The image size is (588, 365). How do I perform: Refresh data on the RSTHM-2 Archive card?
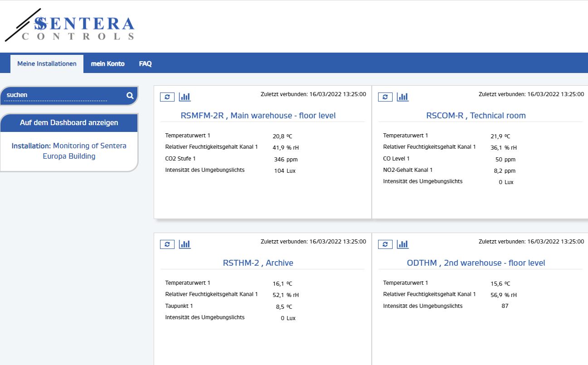coord(167,244)
